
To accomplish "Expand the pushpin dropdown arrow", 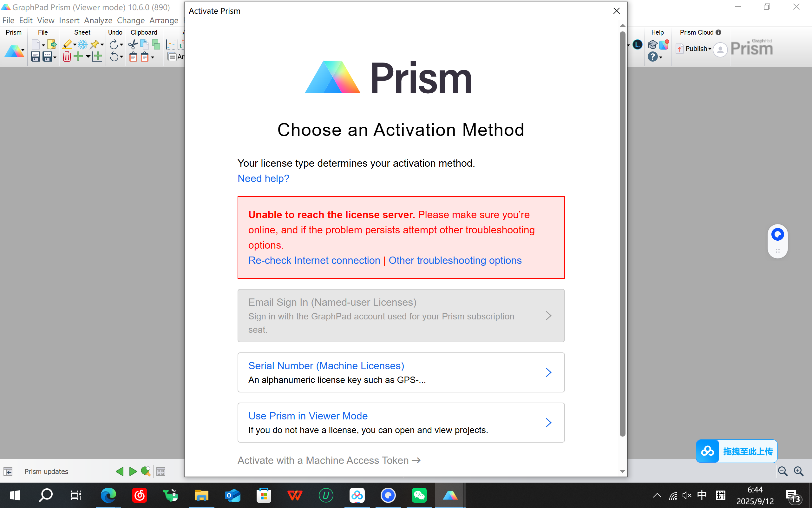I will pyautogui.click(x=102, y=45).
